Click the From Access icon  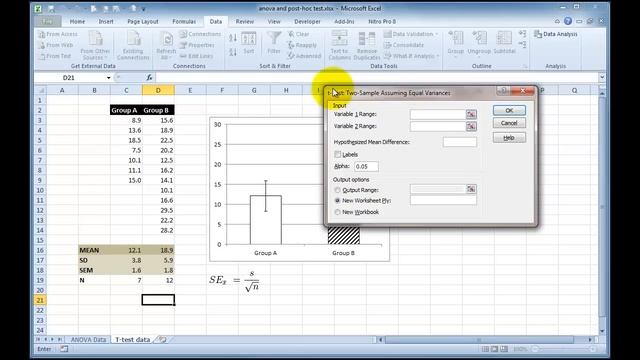[x=42, y=34]
